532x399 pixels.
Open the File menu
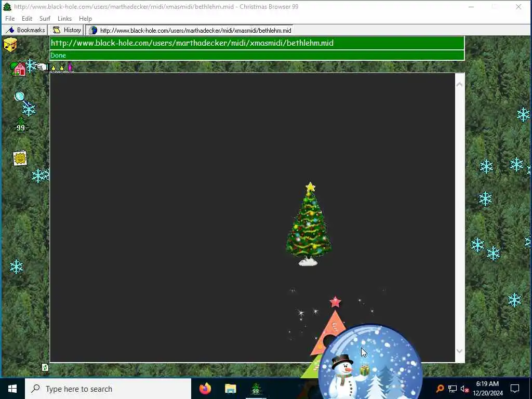tap(10, 19)
